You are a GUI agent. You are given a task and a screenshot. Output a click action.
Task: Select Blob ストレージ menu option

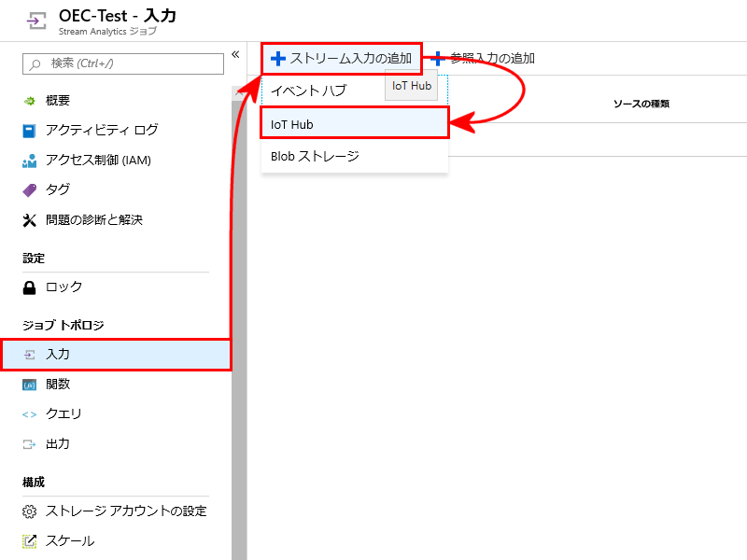point(315,156)
